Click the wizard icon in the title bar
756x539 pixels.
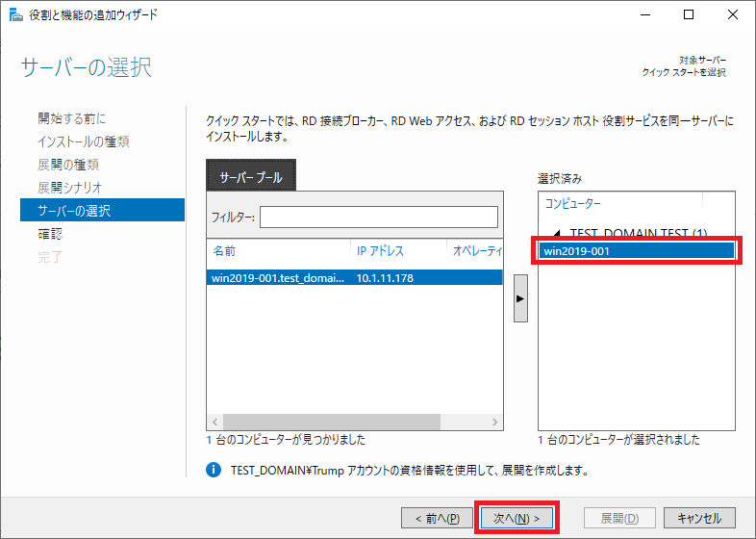(16, 15)
